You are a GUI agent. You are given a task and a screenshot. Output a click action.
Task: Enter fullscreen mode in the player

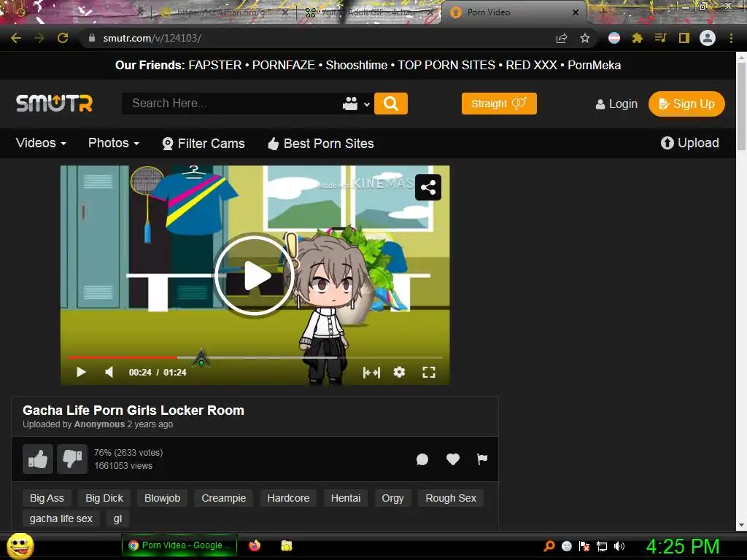(429, 372)
